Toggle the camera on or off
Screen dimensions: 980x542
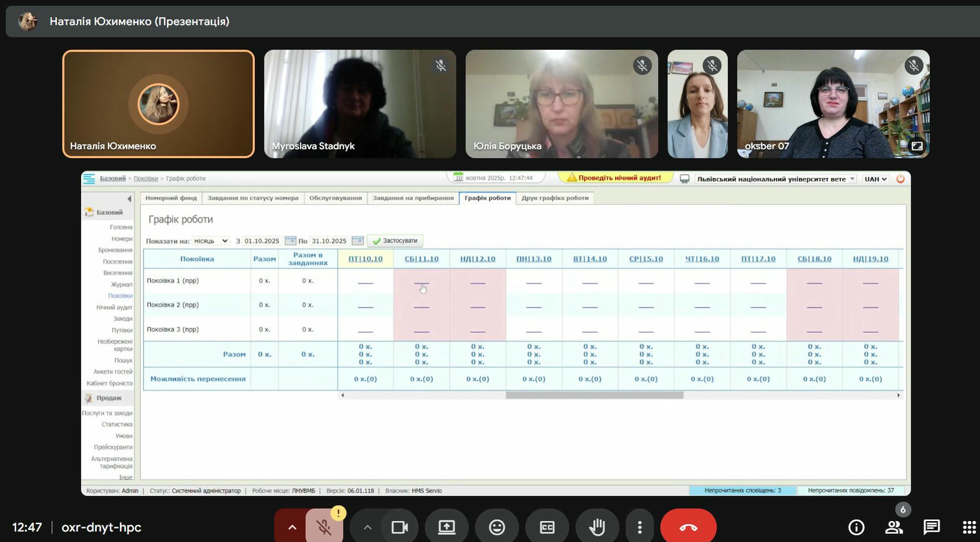(400, 527)
